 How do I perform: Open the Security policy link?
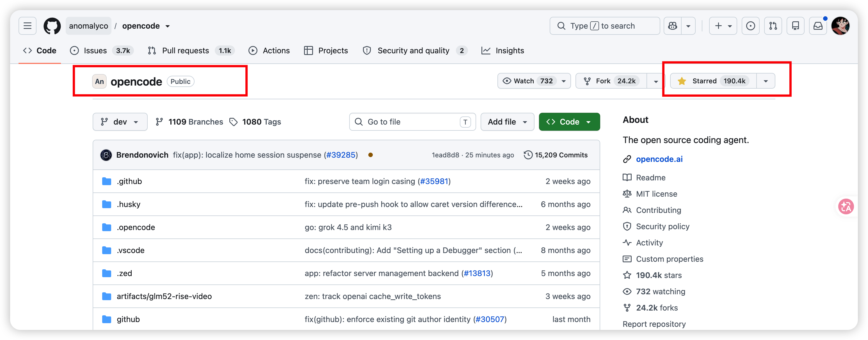pos(663,227)
